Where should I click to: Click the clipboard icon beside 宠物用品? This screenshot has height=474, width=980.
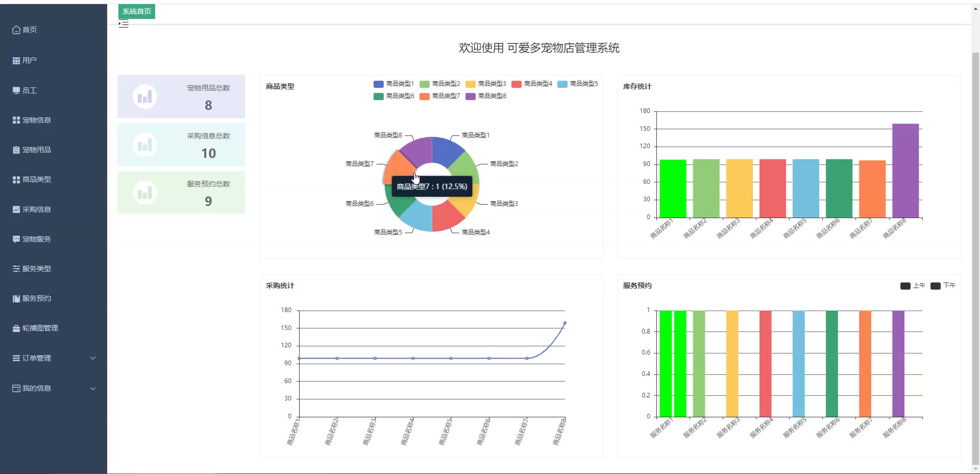pyautogui.click(x=16, y=150)
